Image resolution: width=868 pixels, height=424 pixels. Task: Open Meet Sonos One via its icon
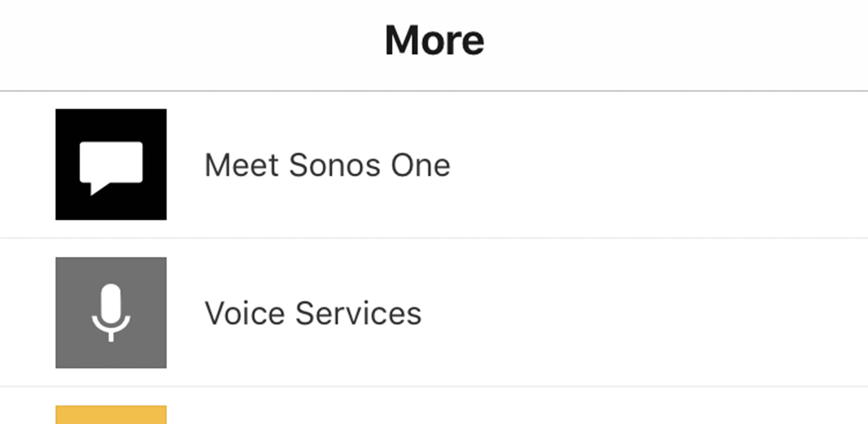pos(111,164)
